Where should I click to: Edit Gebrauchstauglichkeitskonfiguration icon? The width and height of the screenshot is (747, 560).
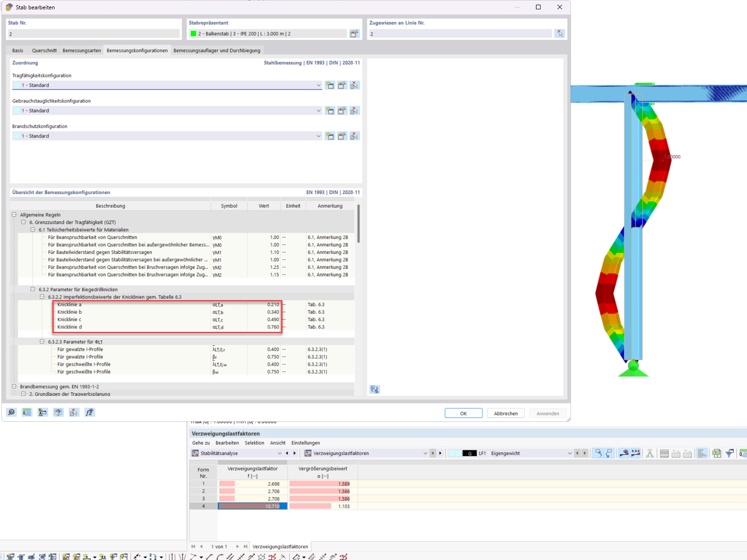pyautogui.click(x=342, y=111)
